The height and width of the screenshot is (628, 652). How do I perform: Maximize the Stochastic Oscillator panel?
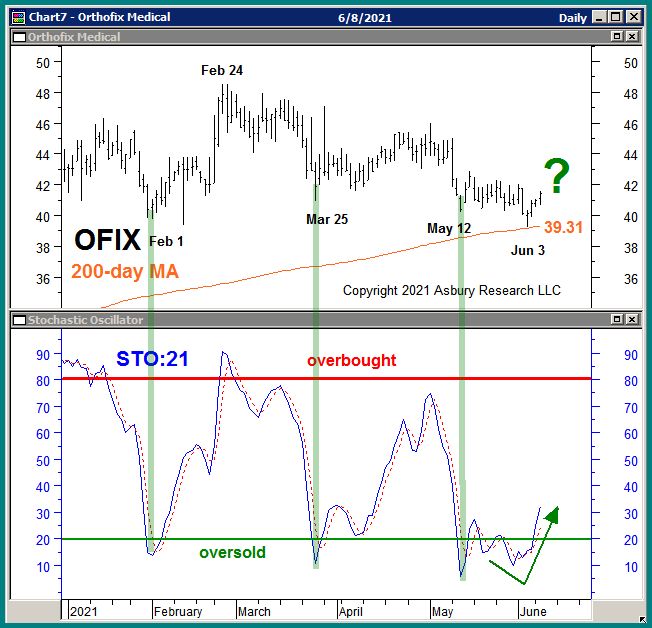click(617, 320)
